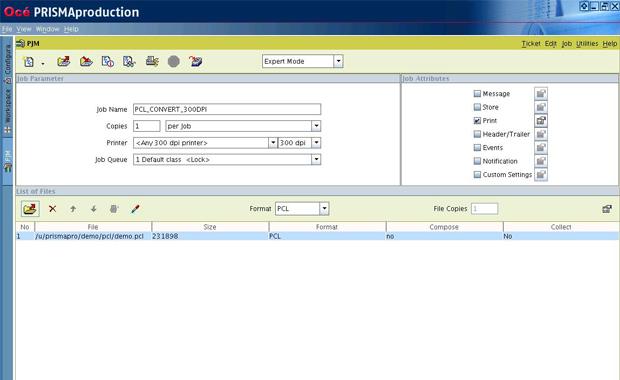The image size is (620, 380).
Task: Enable the Notification checkbox
Action: pos(477,161)
